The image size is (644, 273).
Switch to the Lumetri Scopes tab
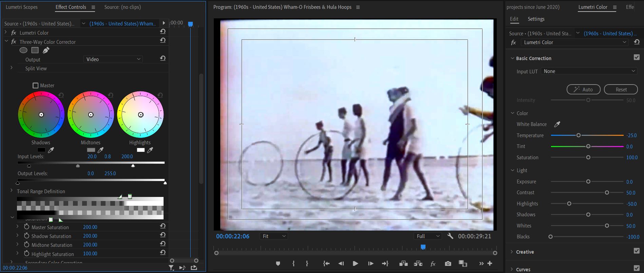(x=22, y=7)
